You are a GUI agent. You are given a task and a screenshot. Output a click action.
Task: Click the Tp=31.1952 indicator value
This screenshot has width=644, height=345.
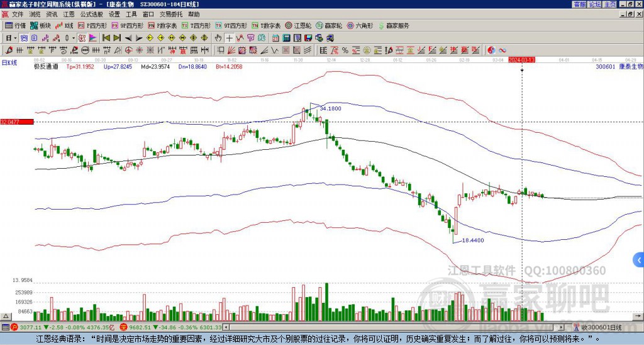[x=80, y=66]
